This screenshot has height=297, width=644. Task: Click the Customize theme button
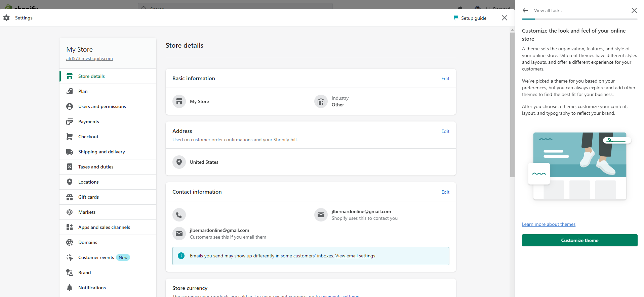point(579,240)
